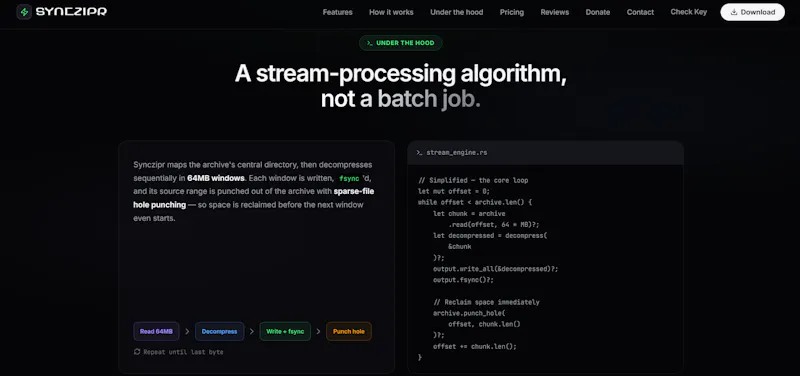Image resolution: width=800 pixels, height=376 pixels.
Task: Open the Under the hood nav link
Action: (457, 12)
